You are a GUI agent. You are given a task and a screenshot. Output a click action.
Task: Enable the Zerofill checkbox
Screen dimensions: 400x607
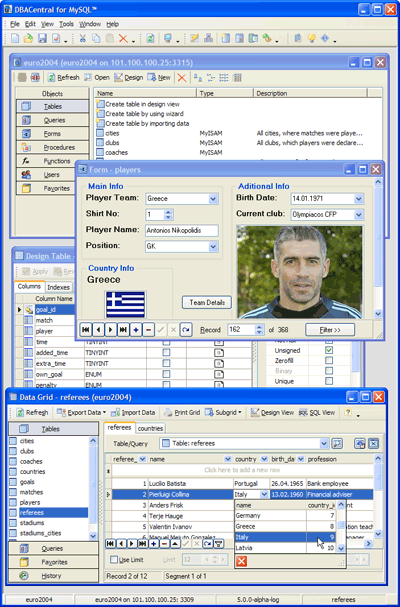coord(329,360)
